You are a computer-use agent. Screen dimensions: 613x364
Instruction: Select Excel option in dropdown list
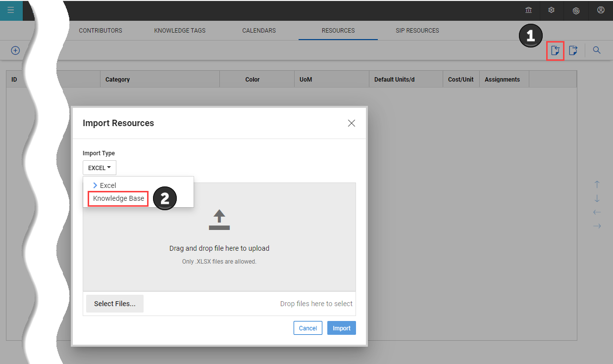108,185
